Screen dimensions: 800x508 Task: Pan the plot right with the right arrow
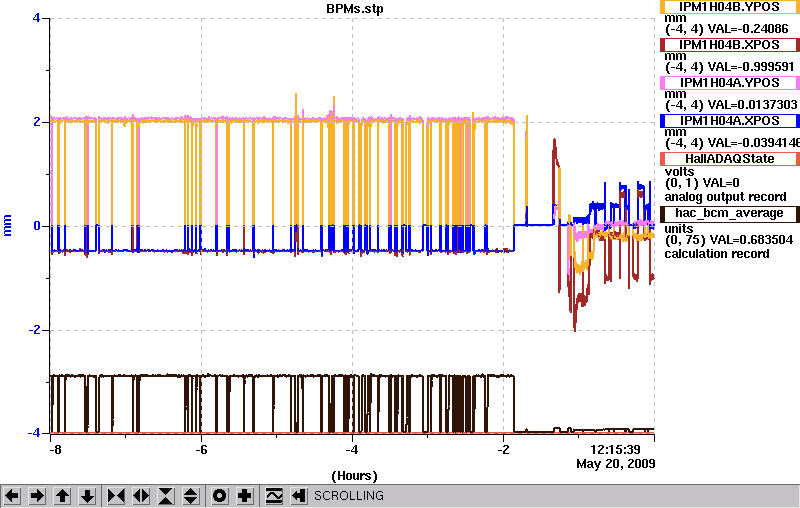37,496
